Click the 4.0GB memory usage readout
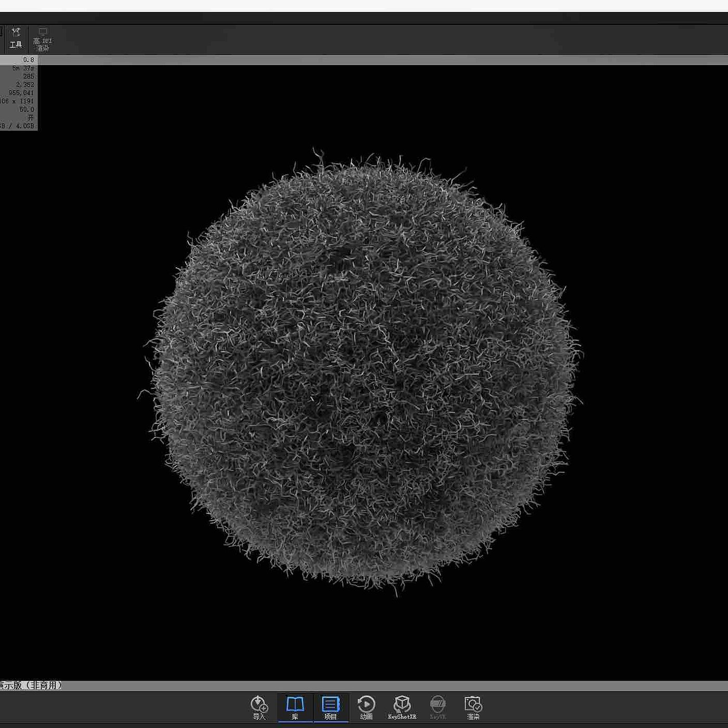The image size is (728, 728). click(x=24, y=126)
